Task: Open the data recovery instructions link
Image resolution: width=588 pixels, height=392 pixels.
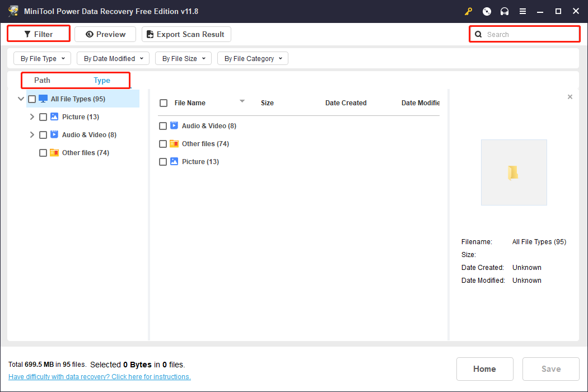Action: [99, 376]
